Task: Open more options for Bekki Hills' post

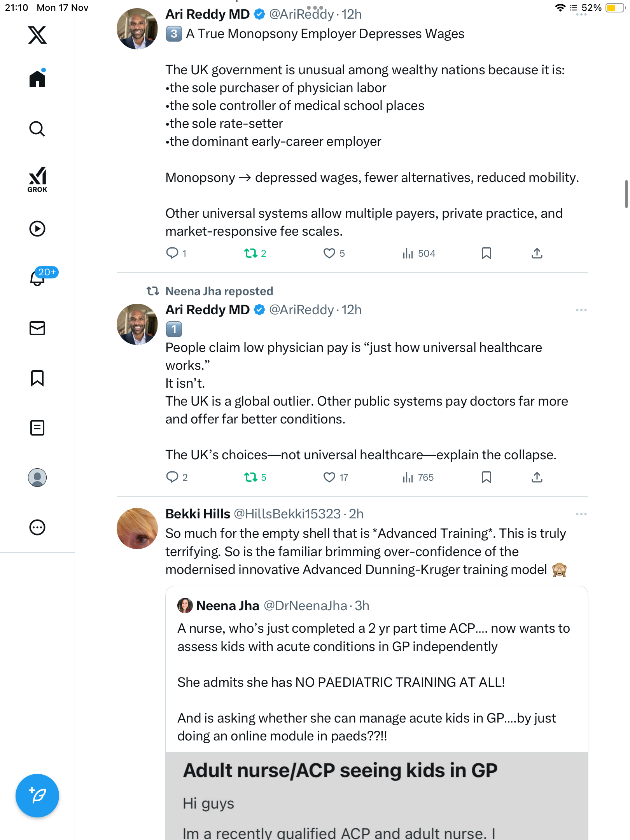Action: pyautogui.click(x=581, y=514)
